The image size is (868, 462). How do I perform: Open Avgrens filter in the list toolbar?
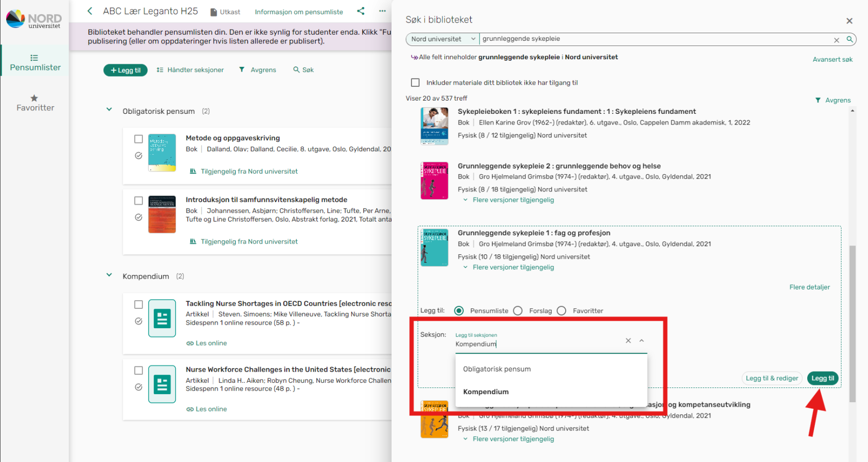[257, 70]
